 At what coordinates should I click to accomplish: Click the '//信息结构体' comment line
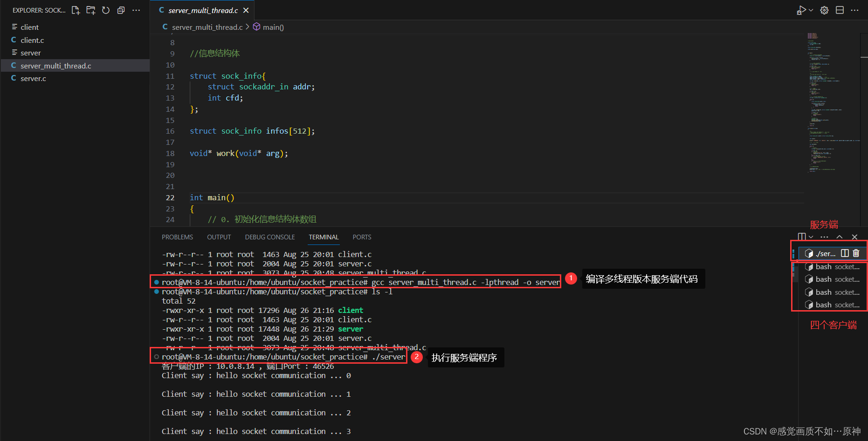(x=215, y=54)
